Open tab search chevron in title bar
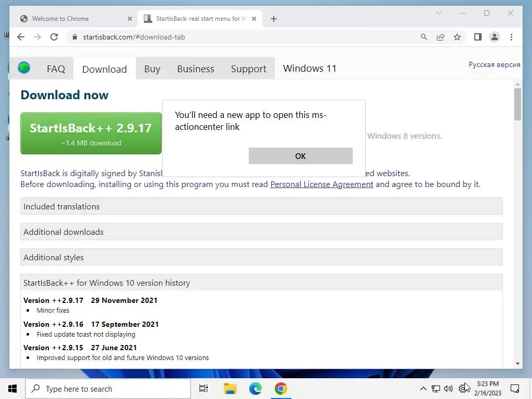Image resolution: width=532 pixels, height=399 pixels. [438, 13]
